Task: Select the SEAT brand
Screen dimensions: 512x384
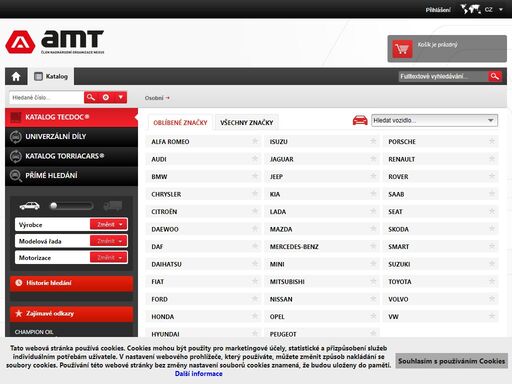Action: [x=441, y=212]
